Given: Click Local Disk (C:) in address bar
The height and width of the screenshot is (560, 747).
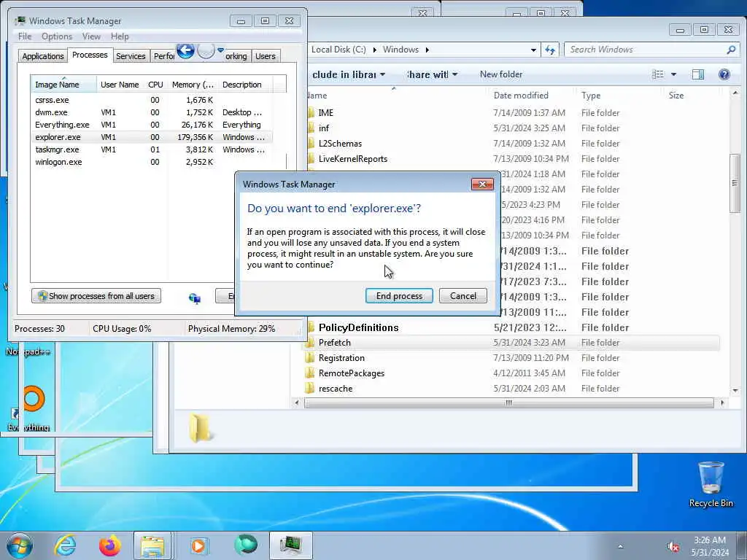Looking at the screenshot, I should point(338,50).
